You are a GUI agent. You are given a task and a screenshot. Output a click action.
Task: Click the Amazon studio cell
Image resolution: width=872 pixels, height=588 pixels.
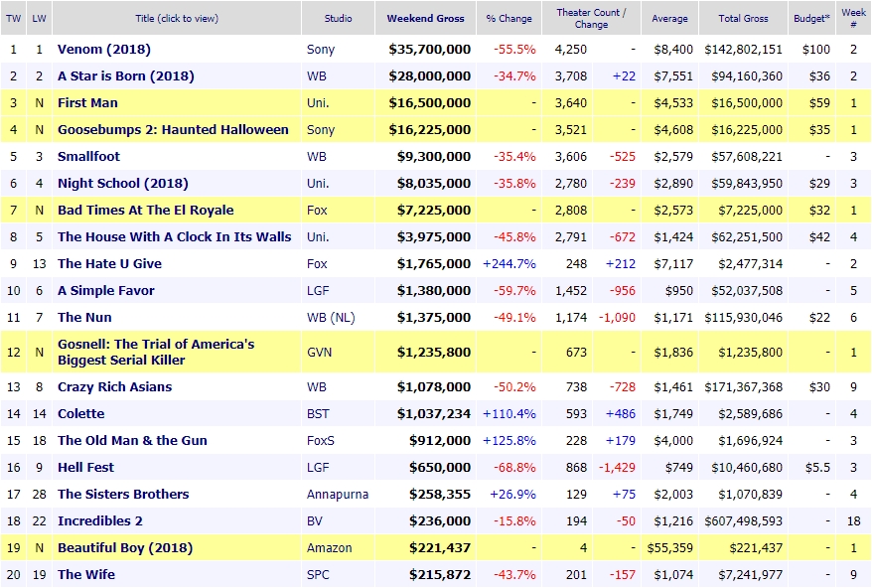coord(329,548)
